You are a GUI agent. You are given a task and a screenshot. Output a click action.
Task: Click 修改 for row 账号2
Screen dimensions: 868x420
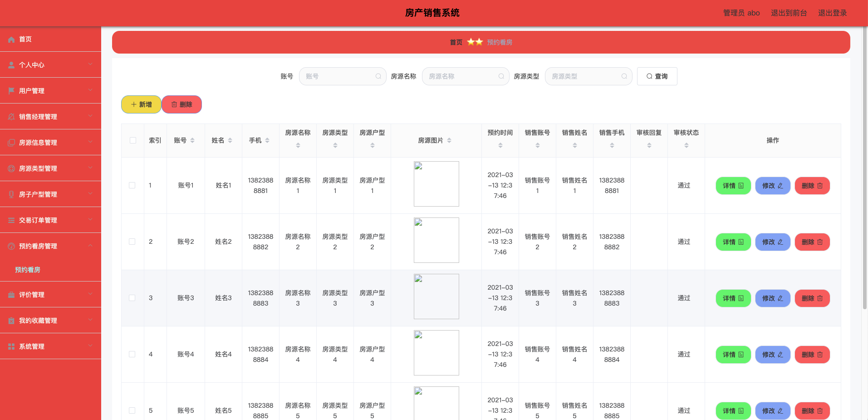[773, 242]
